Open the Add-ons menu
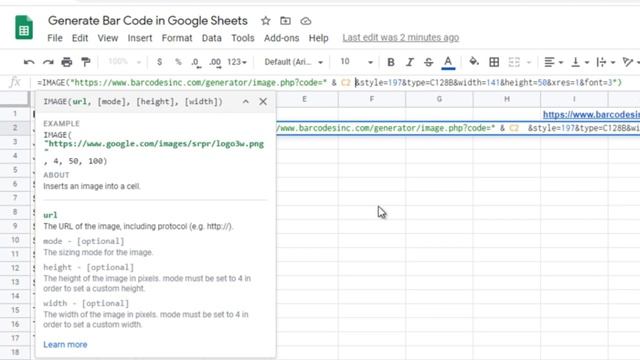The width and height of the screenshot is (640, 360). [x=281, y=38]
